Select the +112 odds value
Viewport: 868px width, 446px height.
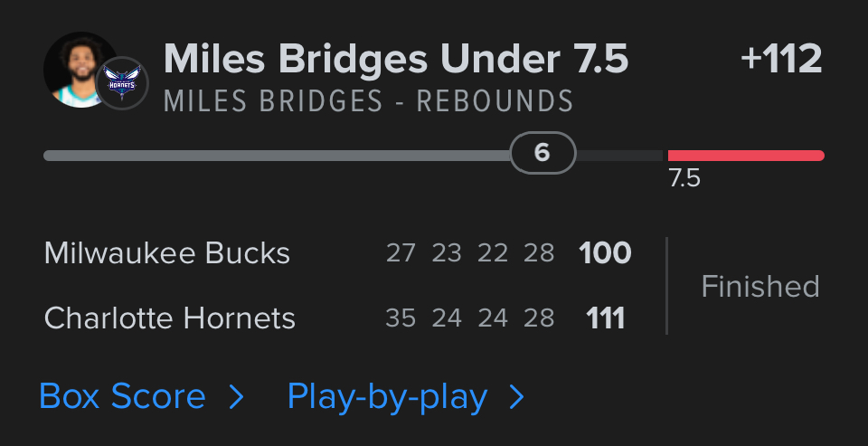tap(781, 60)
